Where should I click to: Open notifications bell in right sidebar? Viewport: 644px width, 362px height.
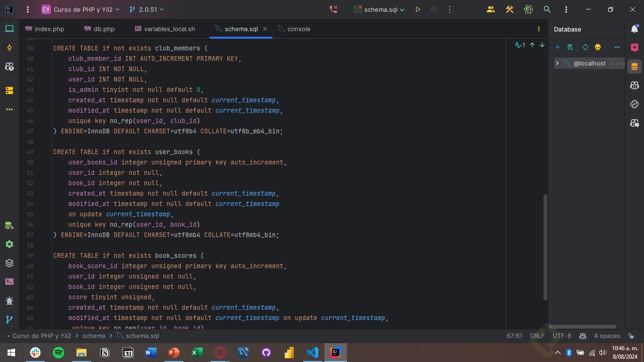point(635,29)
